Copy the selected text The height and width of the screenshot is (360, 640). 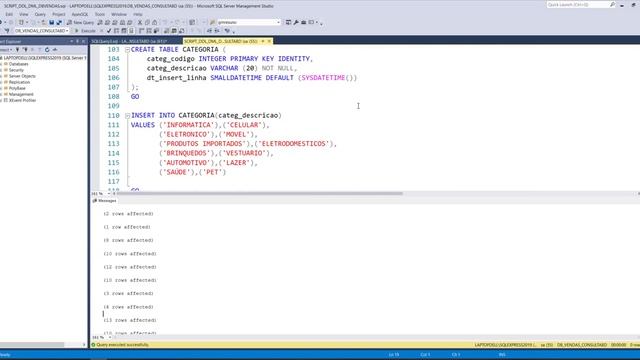pos(147,22)
